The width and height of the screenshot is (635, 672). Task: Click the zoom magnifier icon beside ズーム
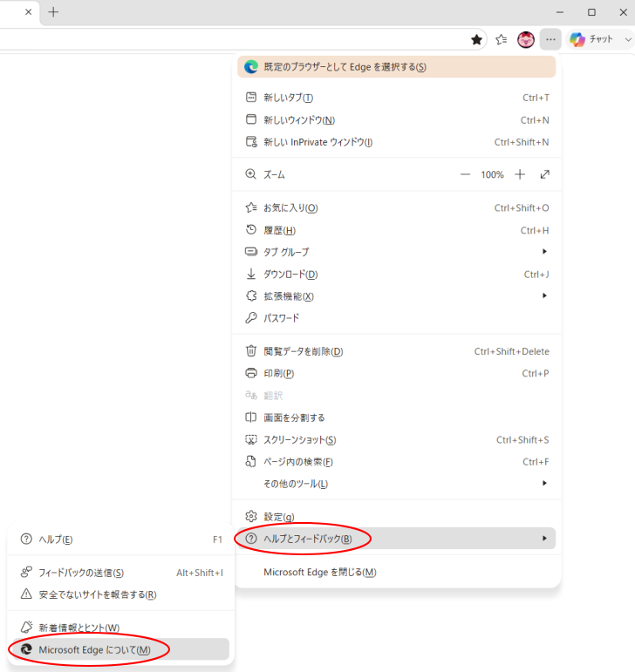tap(251, 174)
